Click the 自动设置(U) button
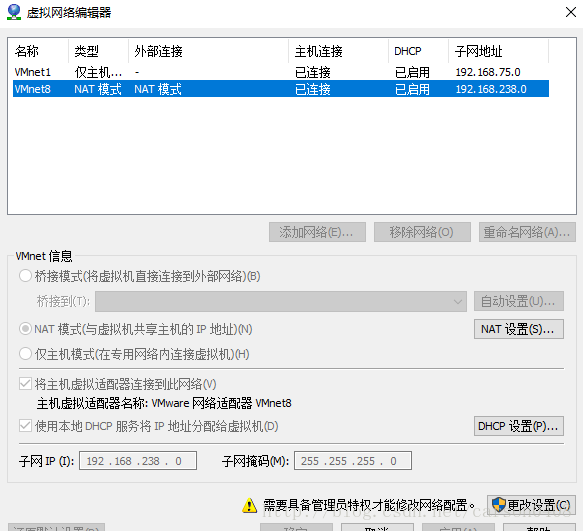This screenshot has width=583, height=531. (519, 301)
